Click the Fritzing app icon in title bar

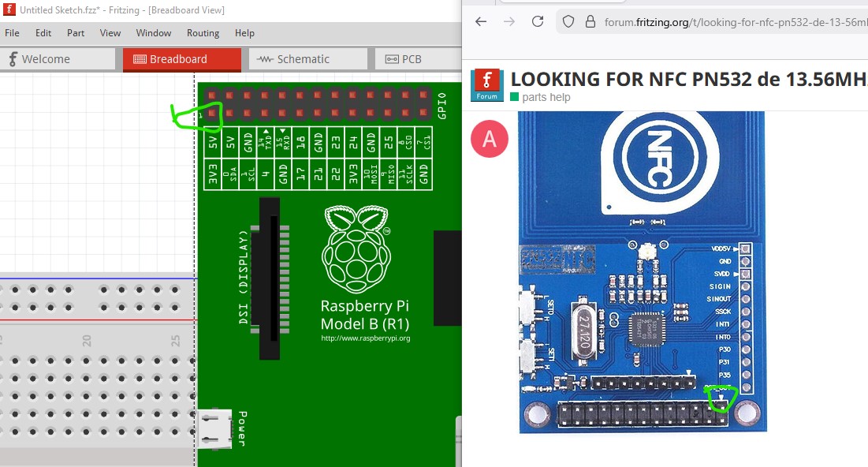[x=9, y=10]
